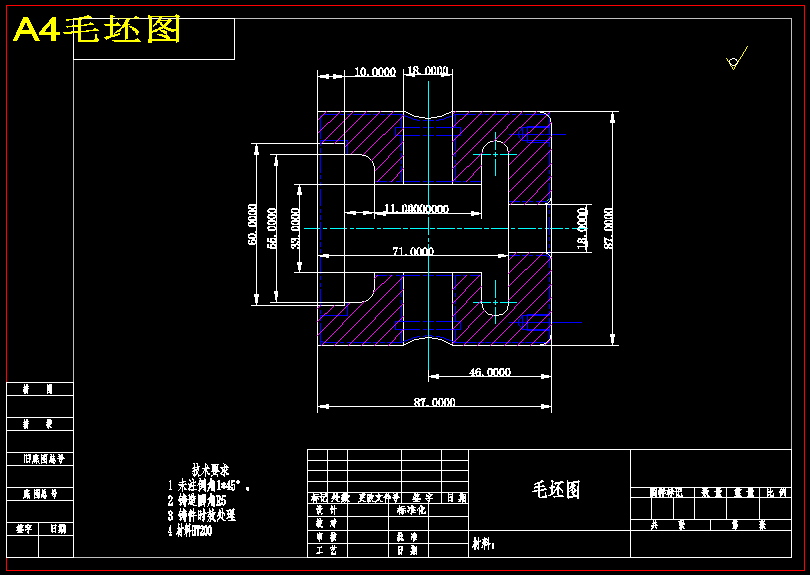Viewport: 810px width, 575px height.
Task: Click the "第 张" sheet number cell
Action: click(x=749, y=525)
